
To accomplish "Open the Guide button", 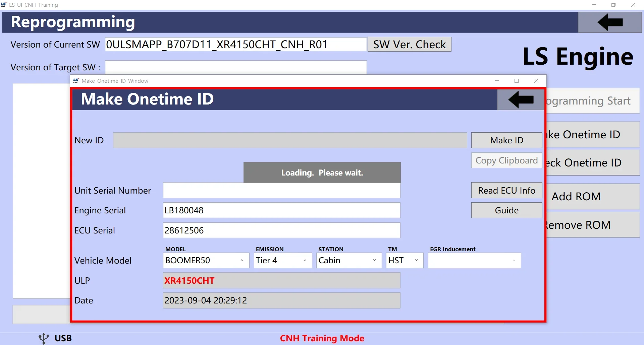I will point(506,210).
